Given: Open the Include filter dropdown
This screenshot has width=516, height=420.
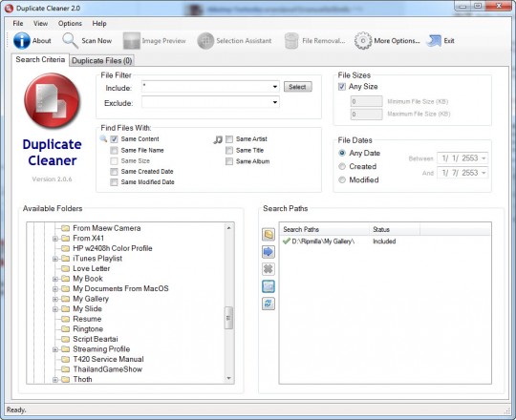Looking at the screenshot, I should coord(275,87).
